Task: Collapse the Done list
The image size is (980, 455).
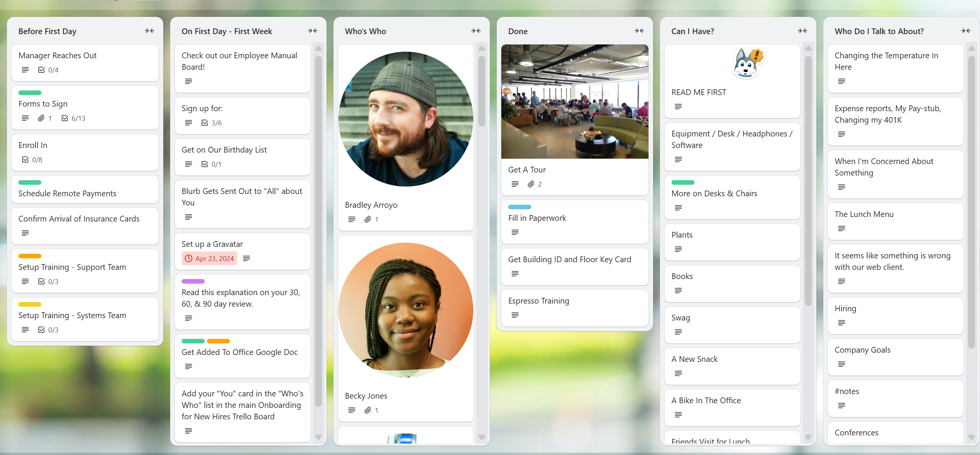Action: (x=639, y=31)
